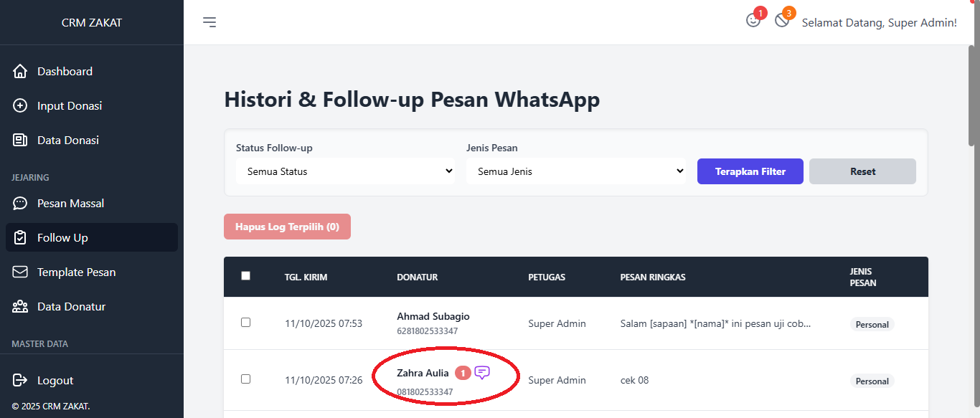The image size is (980, 418).
Task: Check the Ahmad Subagio row checkbox
Action: tap(246, 323)
